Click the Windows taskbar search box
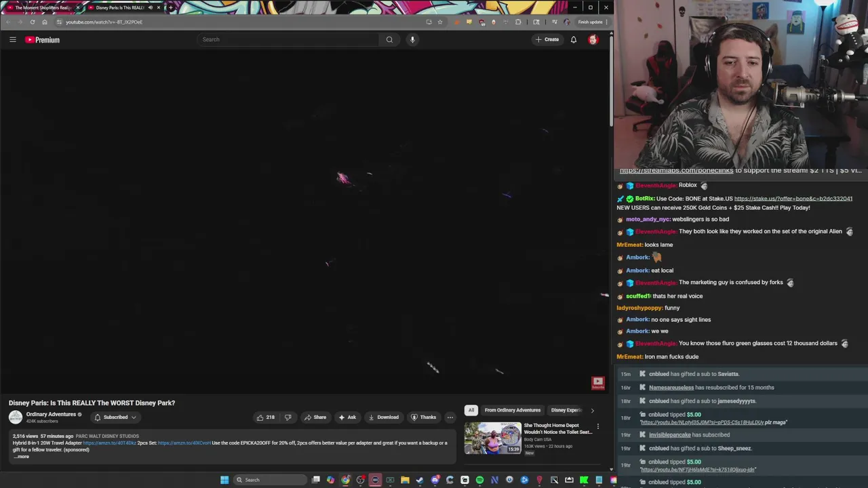Screen dimensions: 868x488 tap(269, 480)
